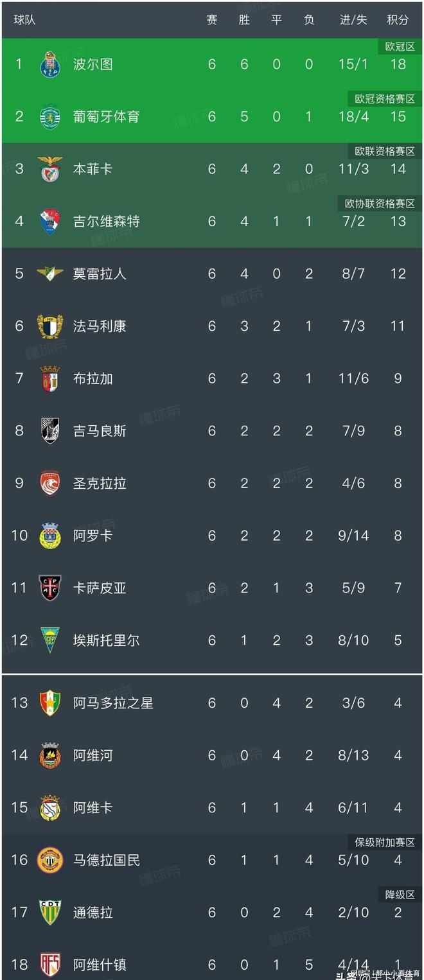Click the 吉尔维森特 club crest icon
The image size is (424, 980).
coord(50,222)
